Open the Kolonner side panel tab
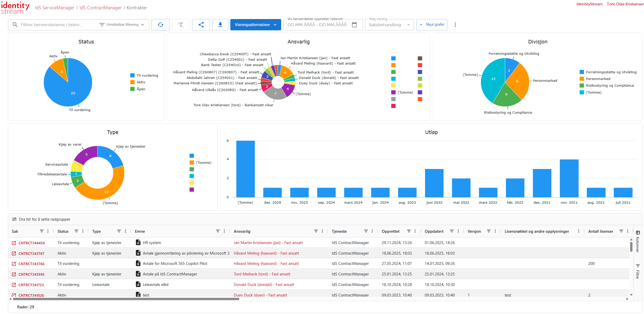 (638, 242)
